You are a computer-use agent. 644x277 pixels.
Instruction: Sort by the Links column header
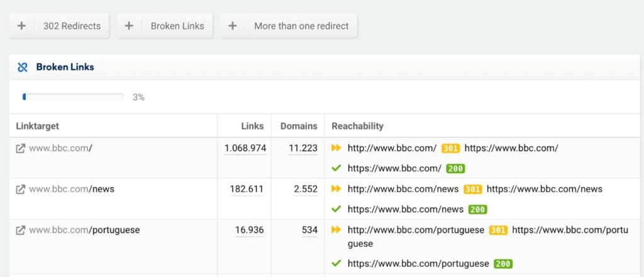tap(253, 126)
